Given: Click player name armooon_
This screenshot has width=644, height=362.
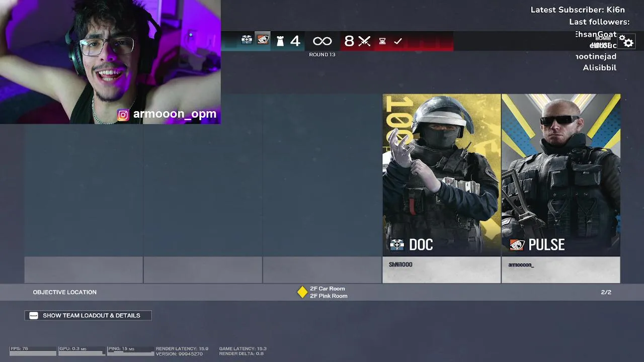Looking at the screenshot, I should click(x=521, y=264).
